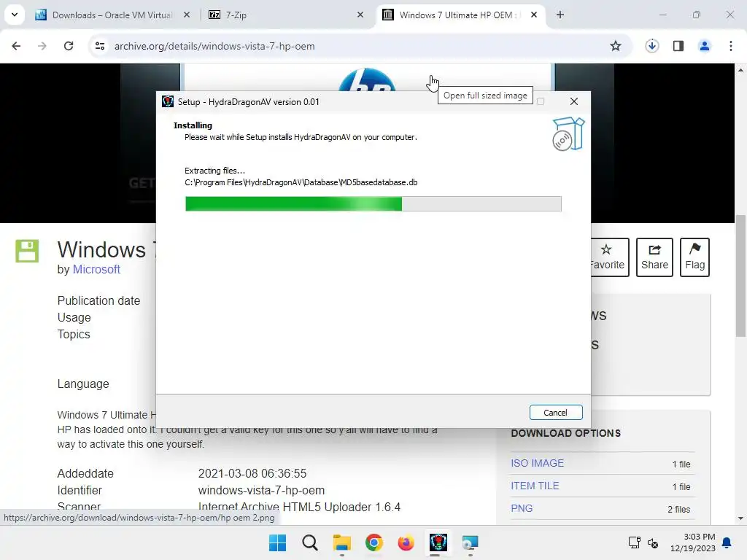
Task: Open ITEM TILE download option
Action: (535, 486)
